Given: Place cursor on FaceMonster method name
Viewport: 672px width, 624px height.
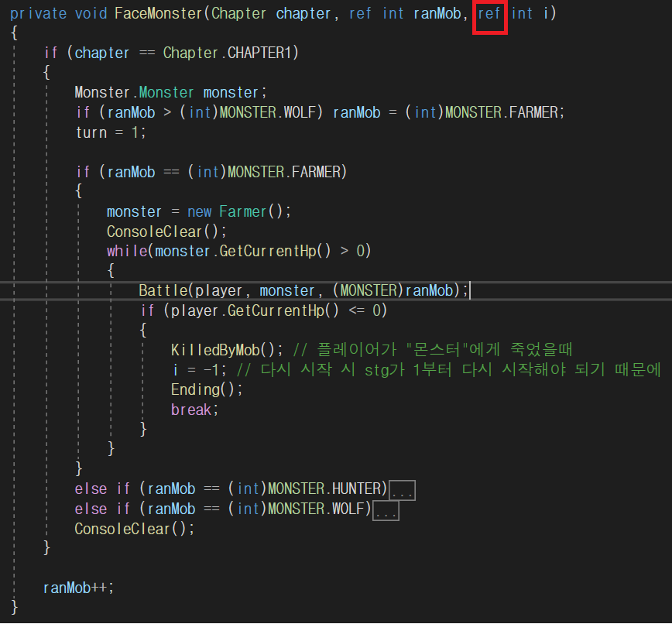Looking at the screenshot, I should click(158, 13).
